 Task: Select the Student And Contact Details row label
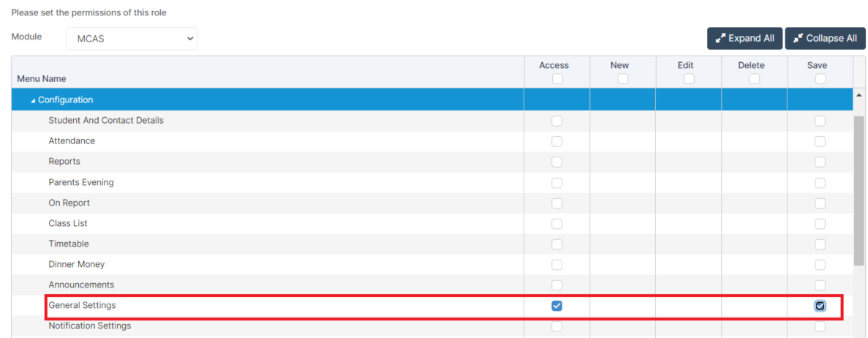click(x=106, y=120)
